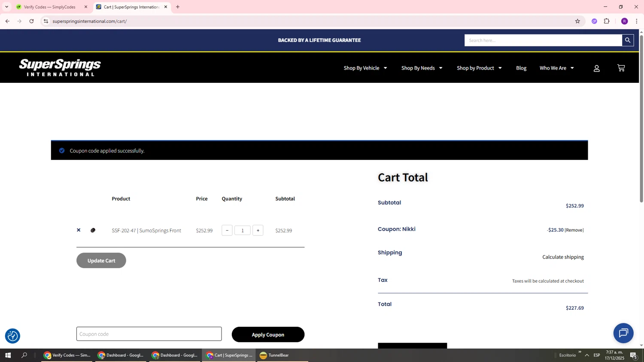Click Calculate shipping link
This screenshot has height=362, width=644.
(563, 257)
